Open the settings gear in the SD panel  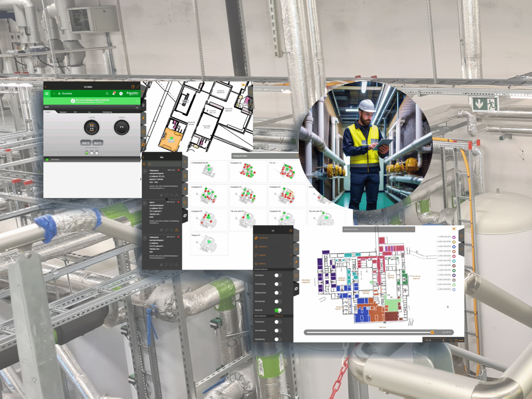tap(291, 230)
